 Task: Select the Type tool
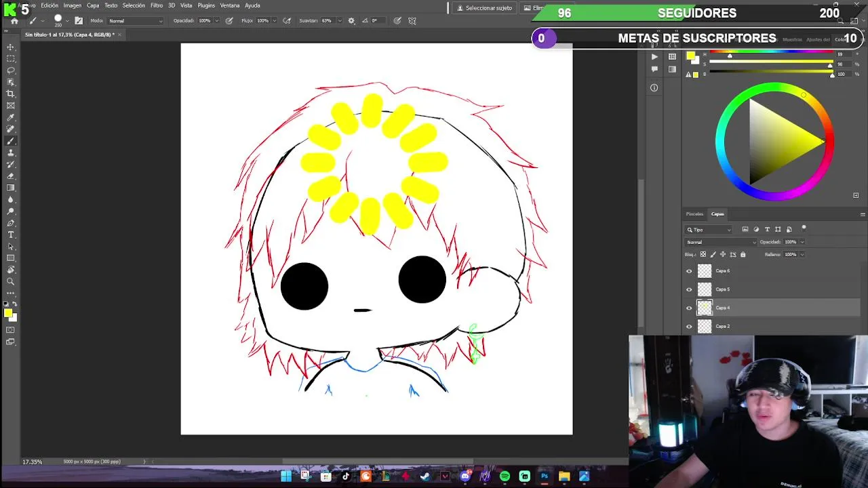[x=11, y=235]
